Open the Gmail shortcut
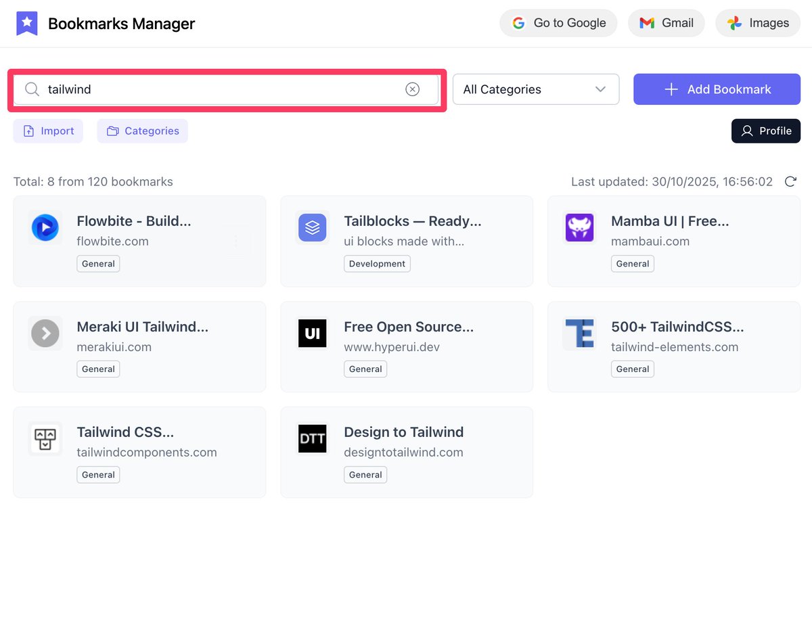Viewport: 812px width, 644px height. click(x=666, y=22)
